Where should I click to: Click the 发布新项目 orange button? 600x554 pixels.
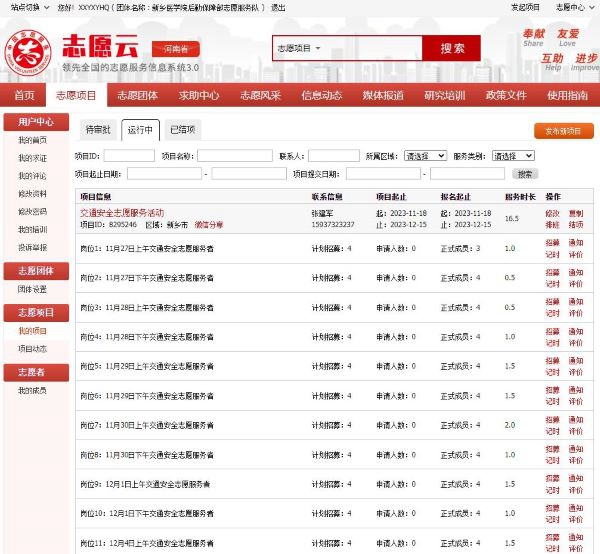pos(562,130)
